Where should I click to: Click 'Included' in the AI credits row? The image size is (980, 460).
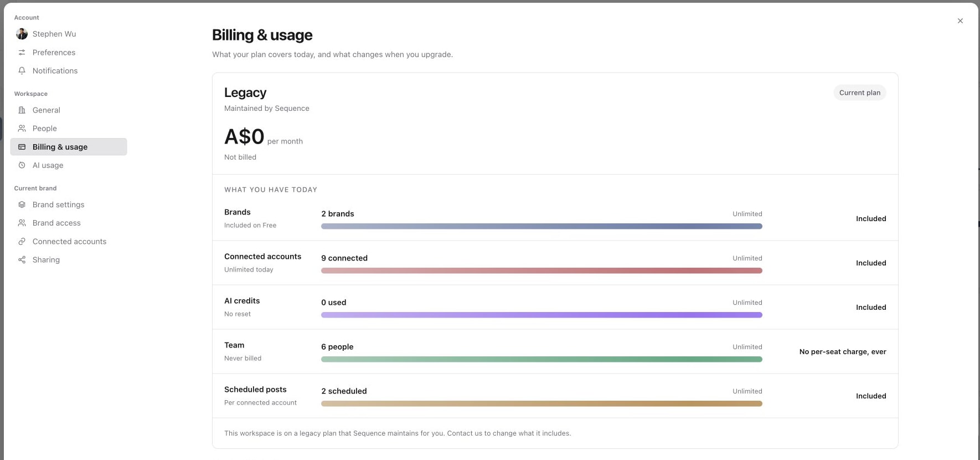[x=871, y=307]
